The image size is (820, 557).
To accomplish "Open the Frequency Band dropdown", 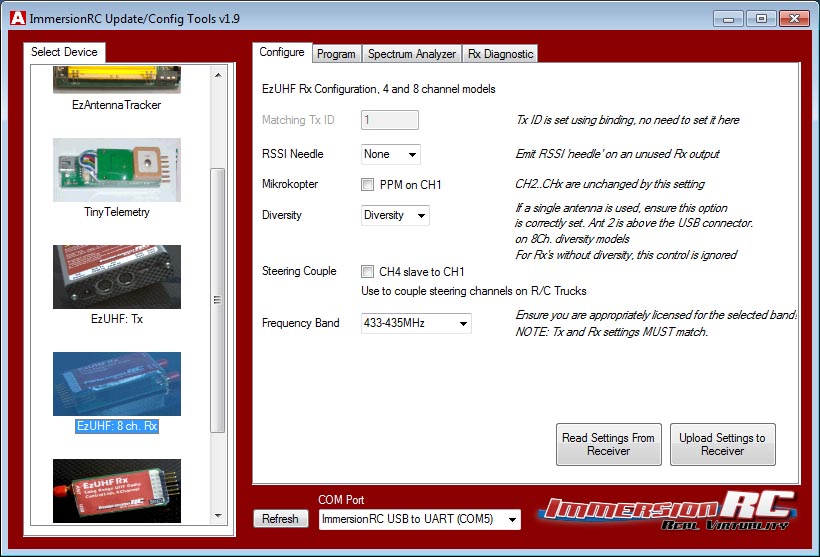I will 415,323.
